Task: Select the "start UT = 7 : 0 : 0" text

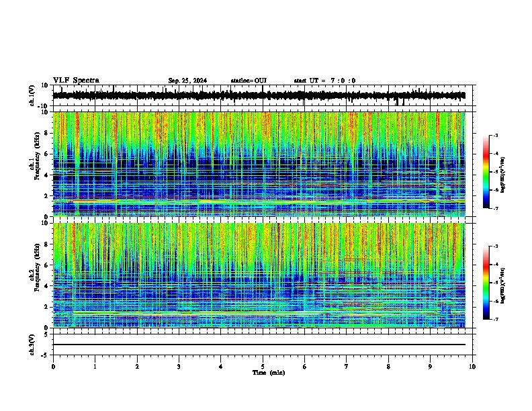Action: click(324, 81)
